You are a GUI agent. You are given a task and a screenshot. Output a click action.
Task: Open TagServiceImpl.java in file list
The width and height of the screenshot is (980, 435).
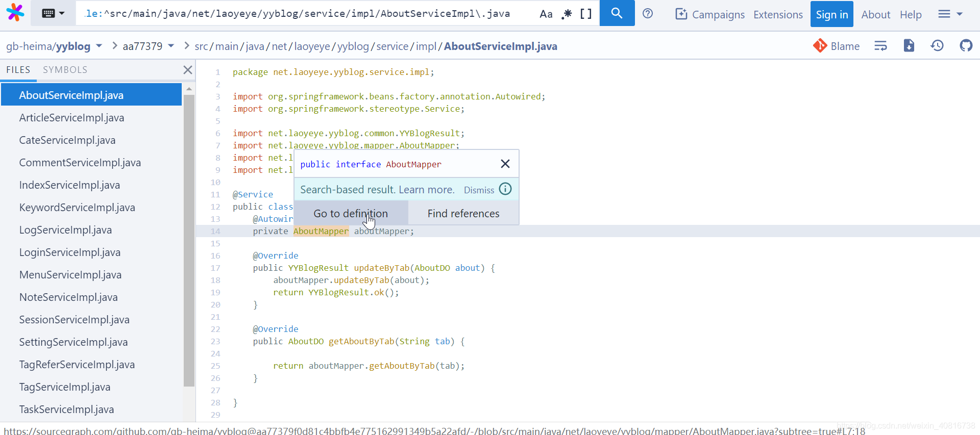pos(91,387)
